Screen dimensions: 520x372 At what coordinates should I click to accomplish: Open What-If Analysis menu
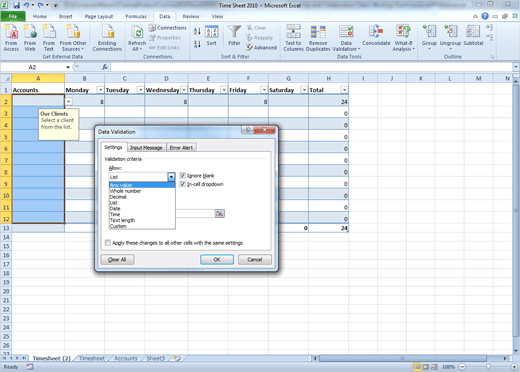[403, 38]
